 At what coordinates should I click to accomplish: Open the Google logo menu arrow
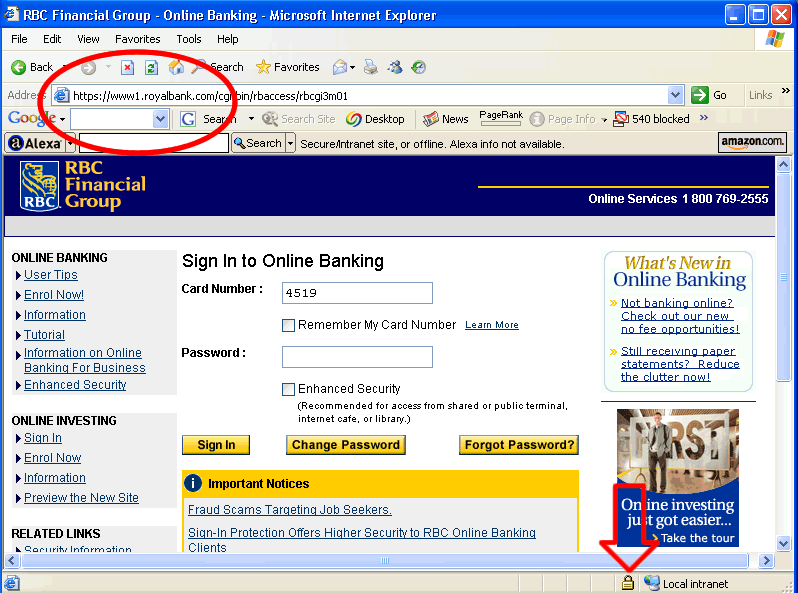click(63, 120)
